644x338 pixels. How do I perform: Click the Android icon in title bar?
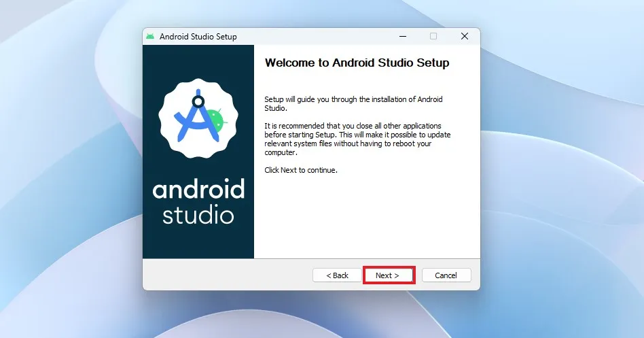point(150,36)
